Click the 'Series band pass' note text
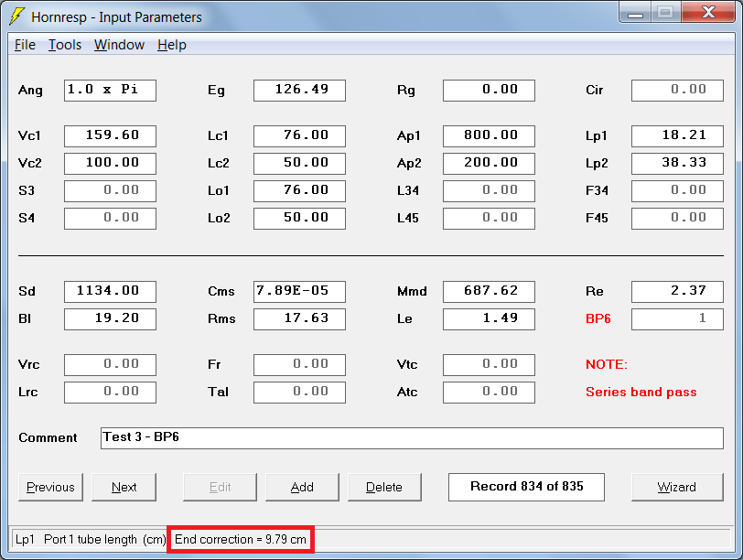743x560 pixels. click(641, 392)
